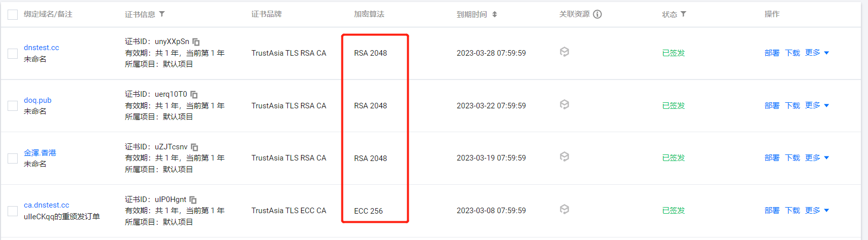Select the ca.dnstest.cc row checkbox
This screenshot has height=240, width=868.
click(x=13, y=211)
